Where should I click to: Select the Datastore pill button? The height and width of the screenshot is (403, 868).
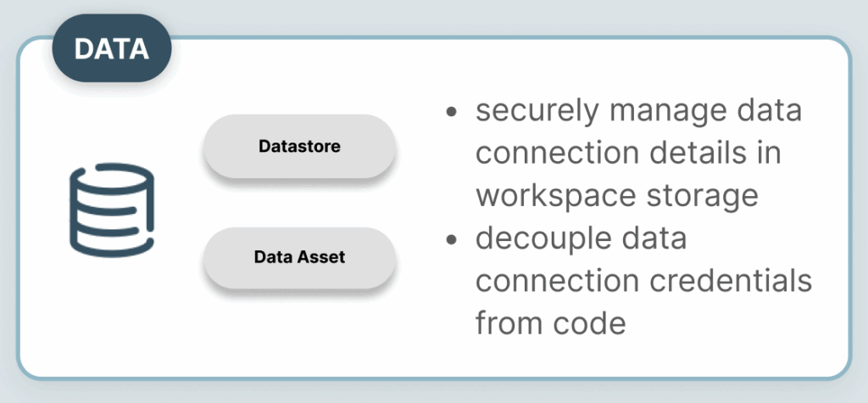299,146
